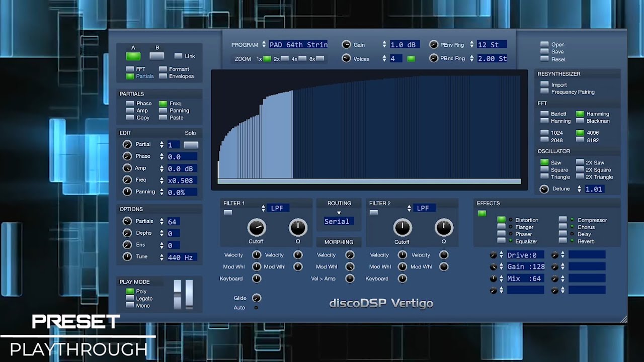Set zoom to 8x
This screenshot has height=362, width=644.
(x=320, y=59)
